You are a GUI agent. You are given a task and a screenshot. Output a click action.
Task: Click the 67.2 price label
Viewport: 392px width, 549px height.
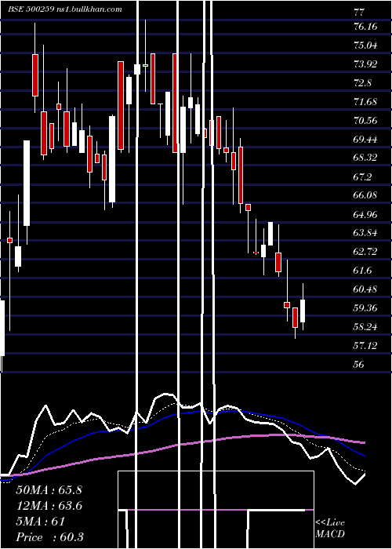pos(362,176)
